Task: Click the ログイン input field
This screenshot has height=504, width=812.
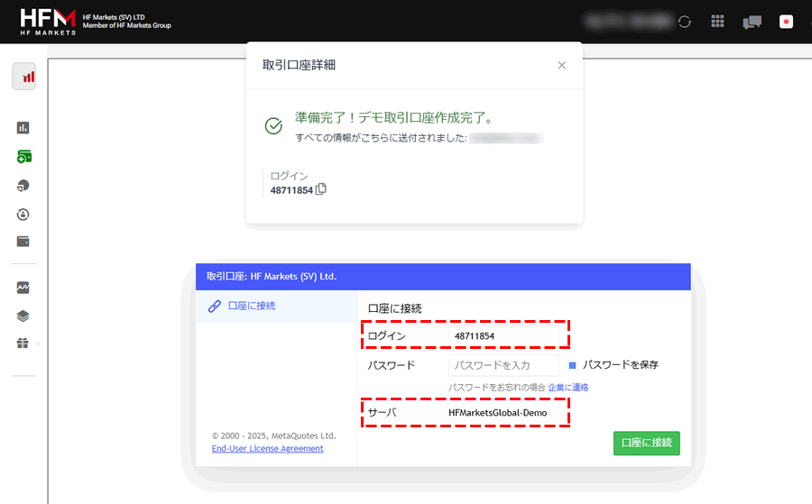Action: click(503, 335)
